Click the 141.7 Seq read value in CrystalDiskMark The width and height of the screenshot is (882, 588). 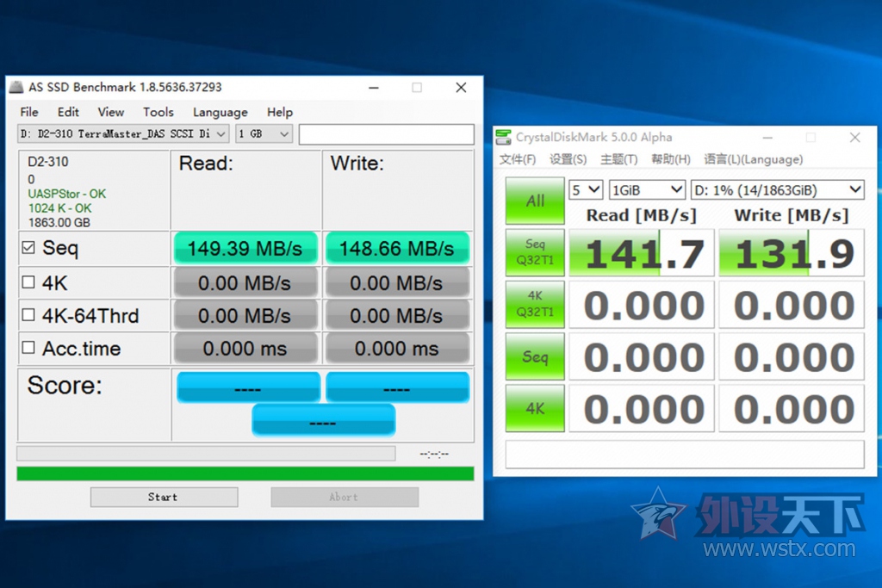point(642,252)
